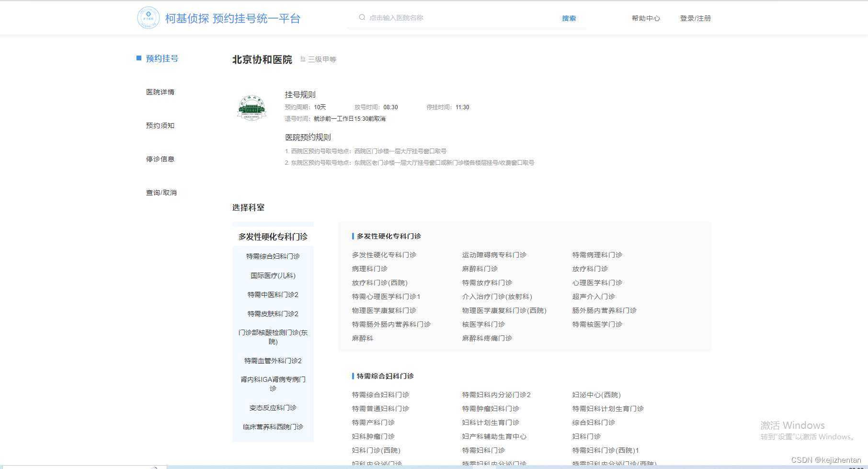Click 特需妇科内分泌门诊2 department link
The height and width of the screenshot is (469, 868).
click(496, 395)
